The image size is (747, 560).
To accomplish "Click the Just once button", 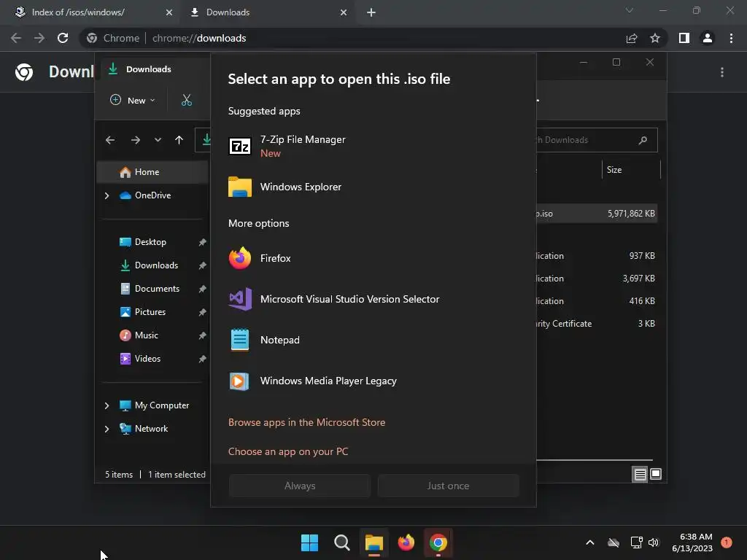I will tap(448, 486).
